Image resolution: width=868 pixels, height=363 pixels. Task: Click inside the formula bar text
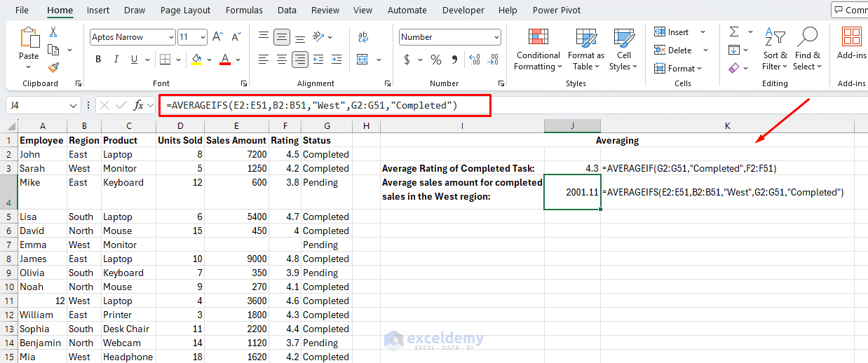[311, 105]
